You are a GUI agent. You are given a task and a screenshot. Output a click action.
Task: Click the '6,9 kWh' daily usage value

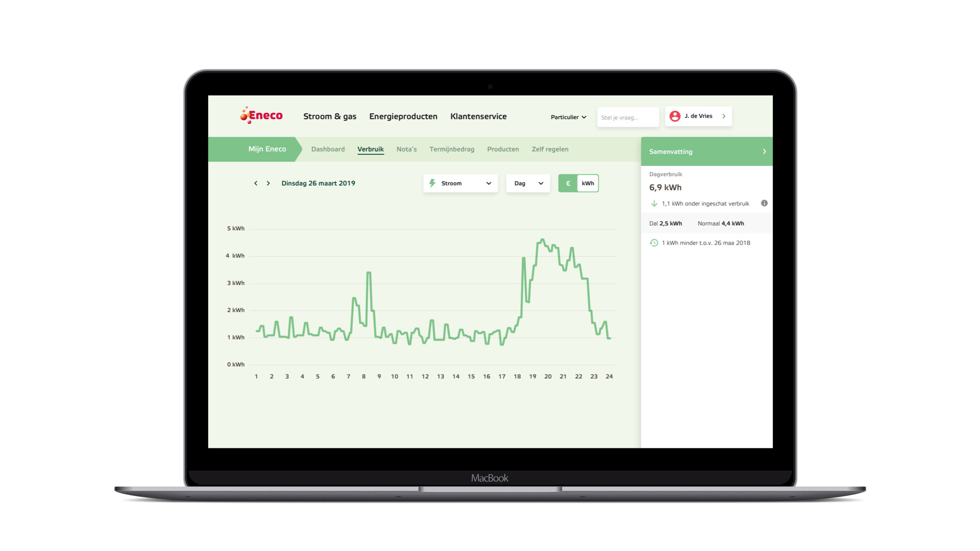665,187
